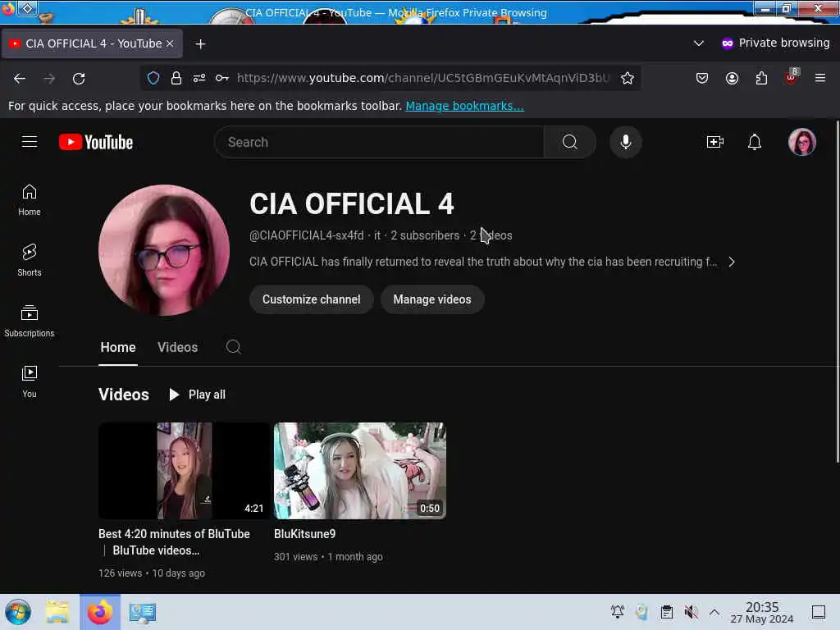Click the 301 views text
Screen dimensions: 840x630
pos(295,557)
